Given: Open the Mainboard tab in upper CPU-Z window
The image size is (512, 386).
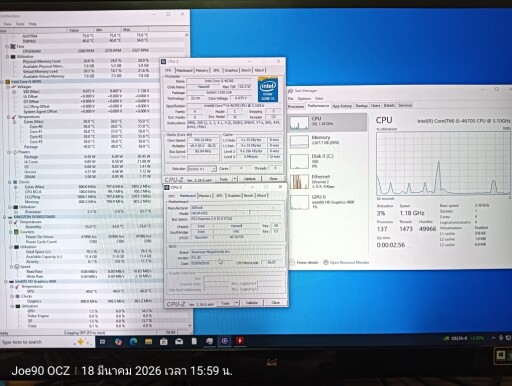Looking at the screenshot, I should point(184,70).
